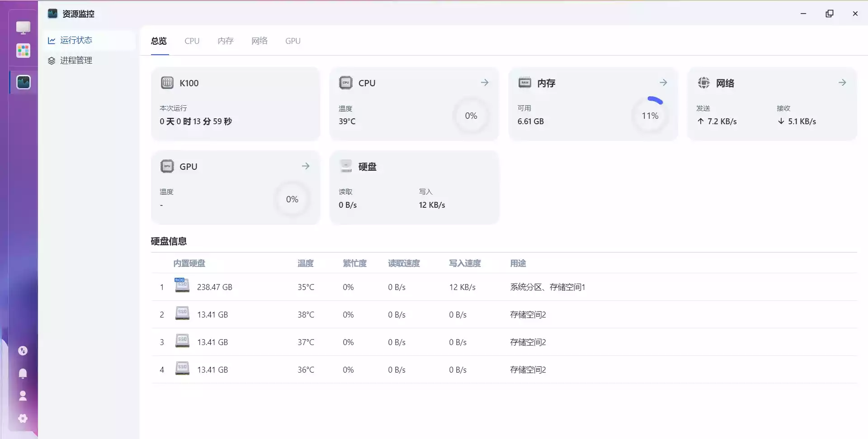Select the resource monitor dock icon
This screenshot has height=439, width=868.
point(23,82)
